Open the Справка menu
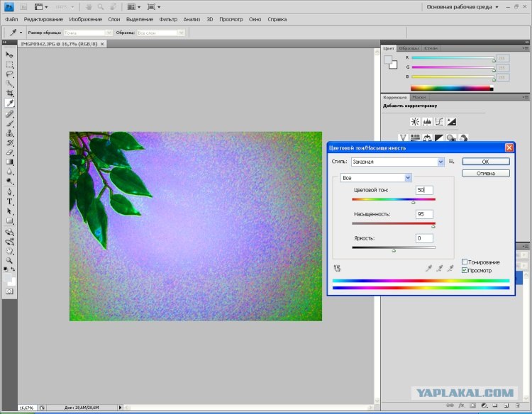 pos(277,19)
